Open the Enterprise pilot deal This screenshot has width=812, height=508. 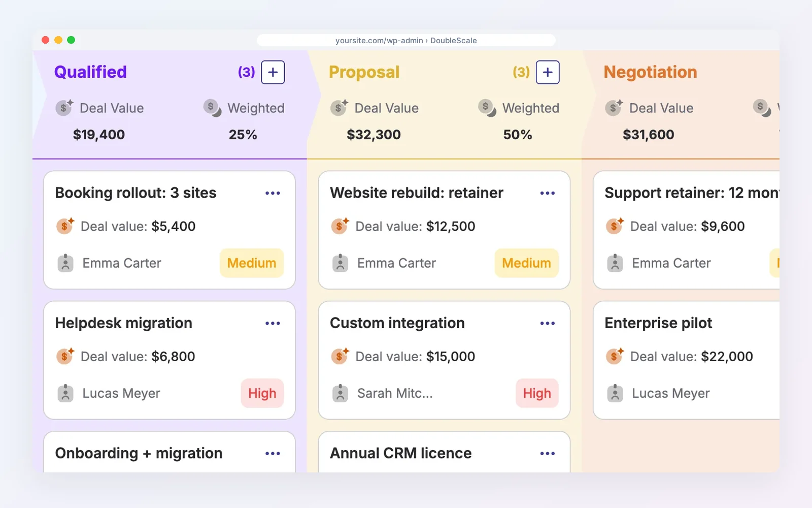(686, 360)
